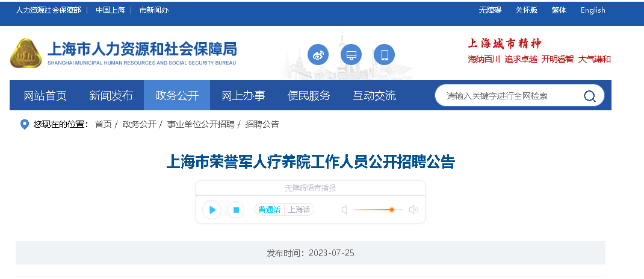
Task: Open 中国上海 link
Action: pyautogui.click(x=110, y=10)
